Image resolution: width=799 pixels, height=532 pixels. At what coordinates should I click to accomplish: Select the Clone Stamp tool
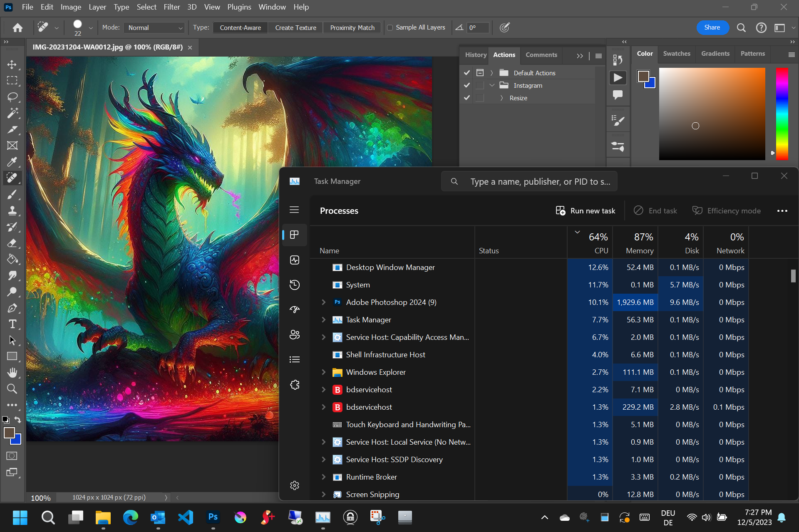click(x=12, y=210)
